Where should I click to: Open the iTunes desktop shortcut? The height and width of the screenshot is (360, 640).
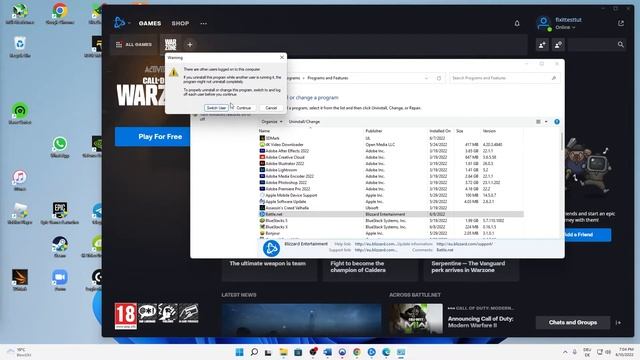tap(20, 180)
